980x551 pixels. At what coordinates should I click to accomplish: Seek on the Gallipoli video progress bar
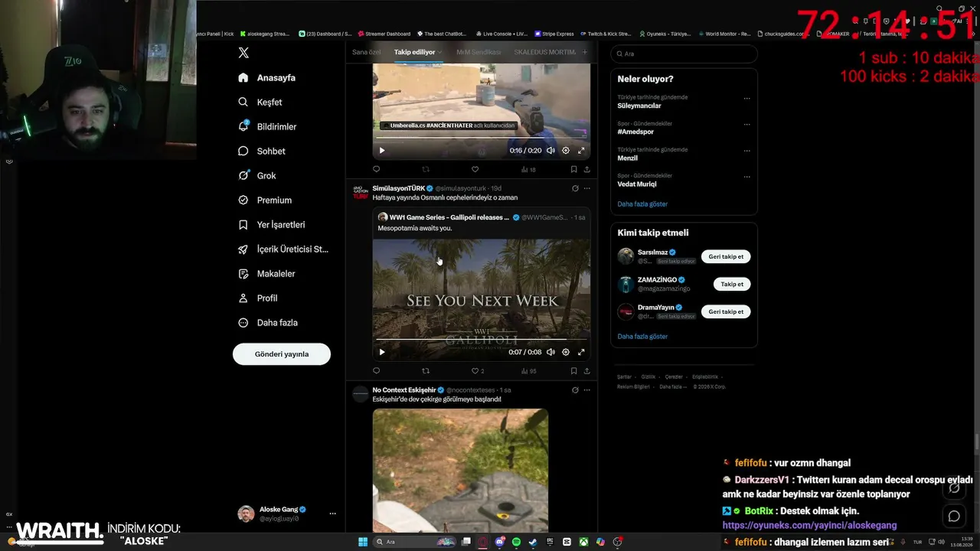(482, 339)
